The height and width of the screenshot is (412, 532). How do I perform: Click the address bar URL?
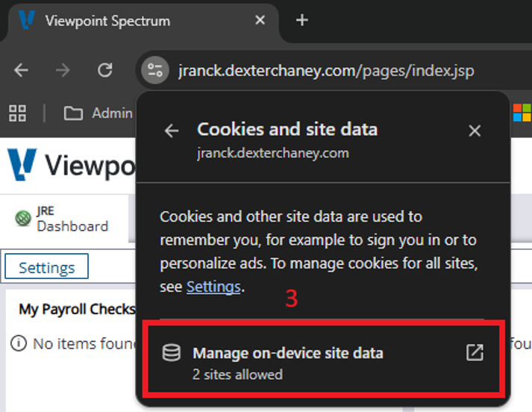pyautogui.click(x=326, y=71)
